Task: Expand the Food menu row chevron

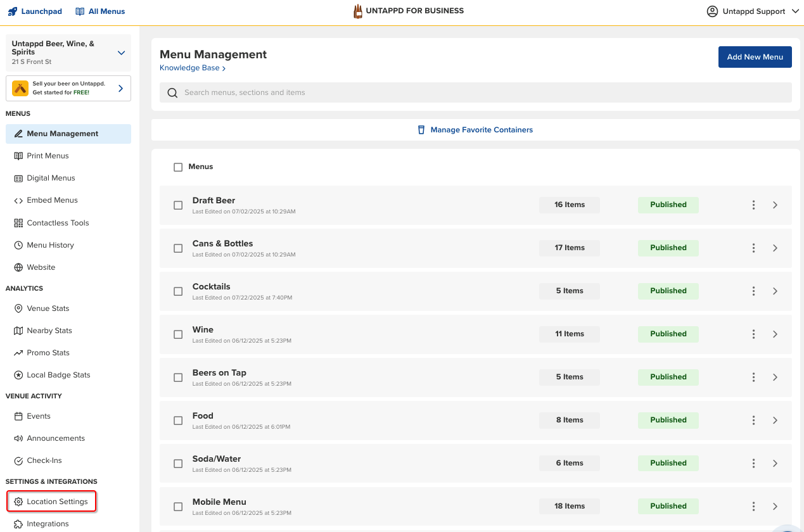Action: coord(775,421)
